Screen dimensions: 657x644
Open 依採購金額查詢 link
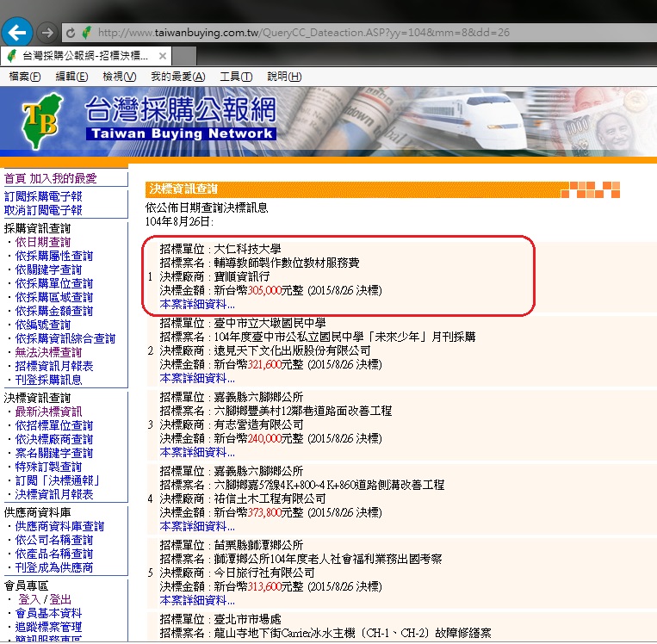coord(54,311)
